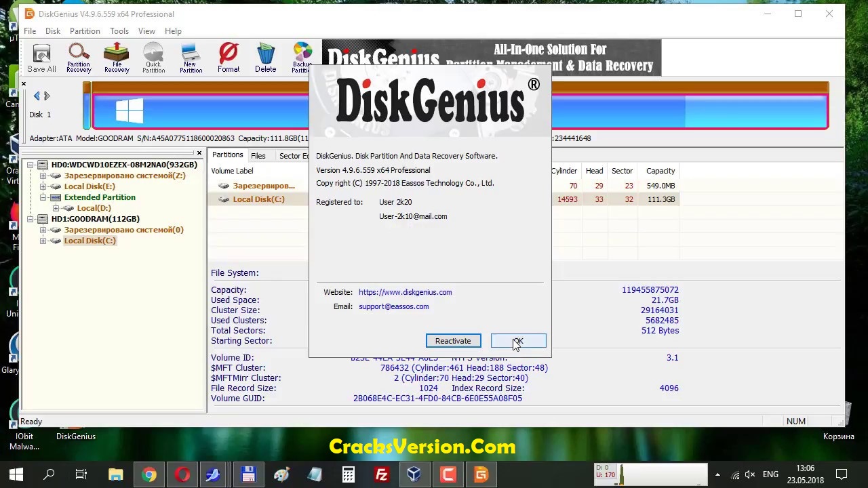Click the support@eassos.com email link
Screen dimensions: 868x488
point(393,306)
